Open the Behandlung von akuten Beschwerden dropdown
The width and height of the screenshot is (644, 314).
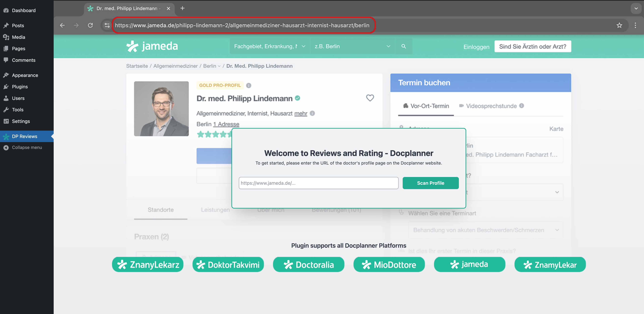tap(486, 230)
